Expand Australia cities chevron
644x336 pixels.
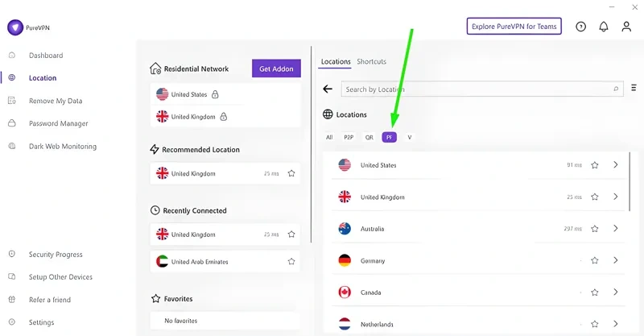[x=616, y=228]
